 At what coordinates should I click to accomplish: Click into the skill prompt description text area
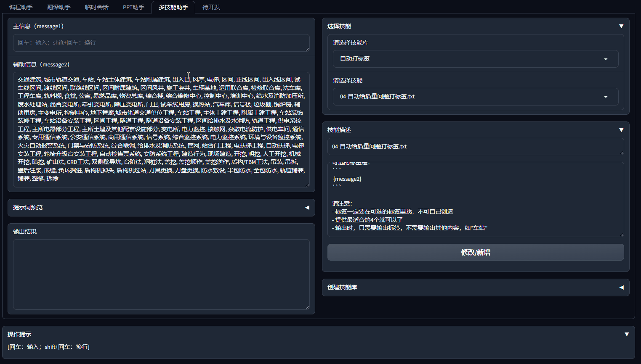[x=476, y=199]
